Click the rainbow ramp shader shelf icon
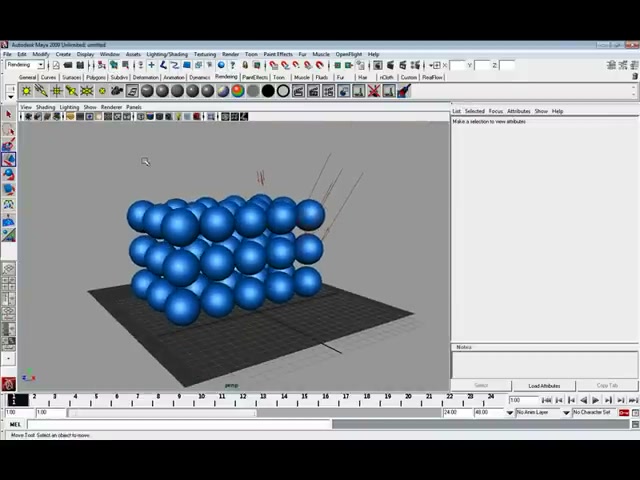640x480 pixels. (238, 91)
